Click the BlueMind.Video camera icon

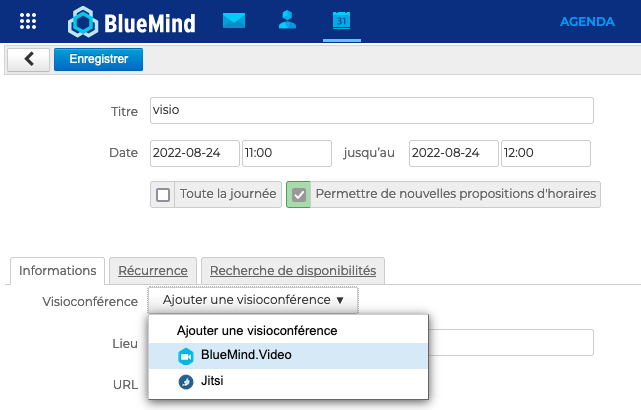coord(185,356)
